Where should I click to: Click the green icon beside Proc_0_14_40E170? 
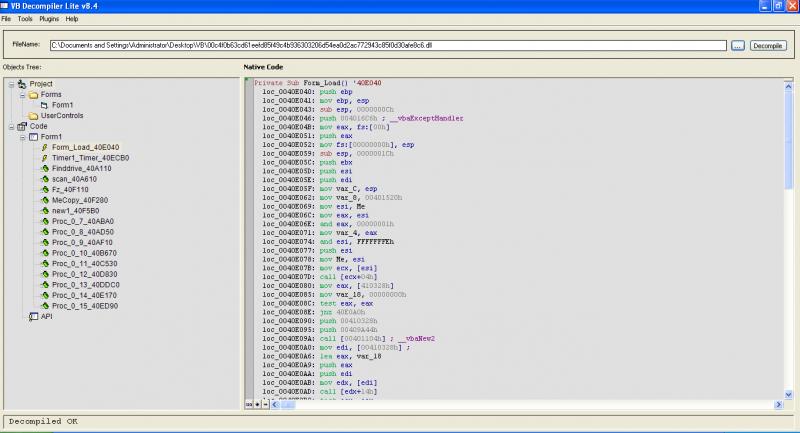[45, 295]
